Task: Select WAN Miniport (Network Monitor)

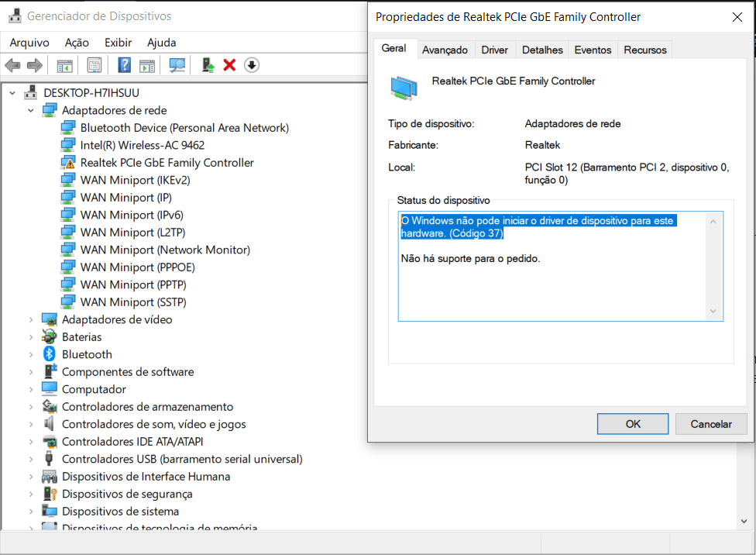Action: coord(166,250)
